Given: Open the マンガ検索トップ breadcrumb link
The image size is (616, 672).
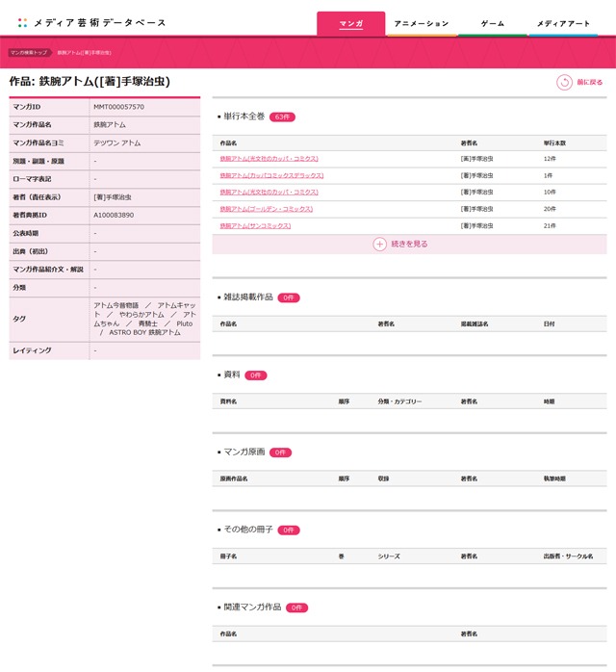Looking at the screenshot, I should pos(29,53).
